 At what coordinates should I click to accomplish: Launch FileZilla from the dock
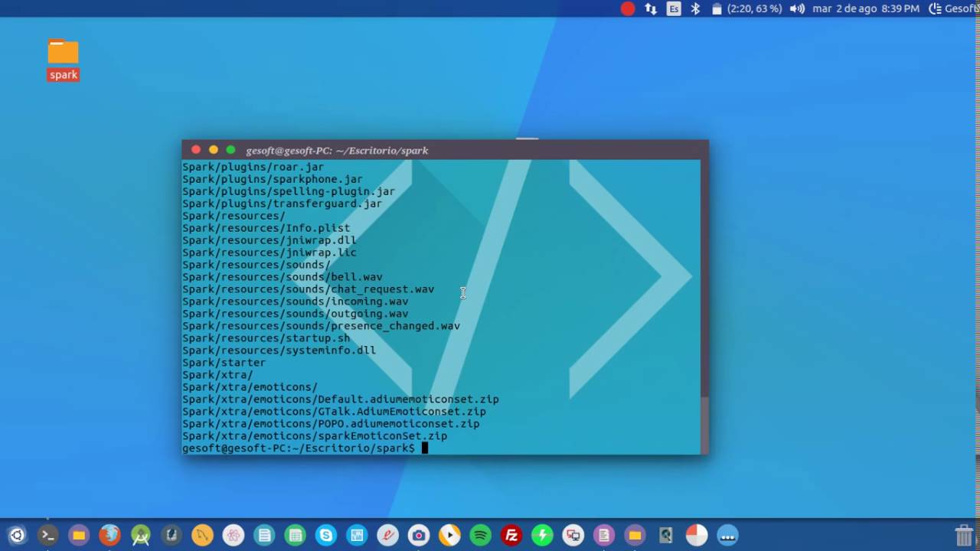coord(511,536)
